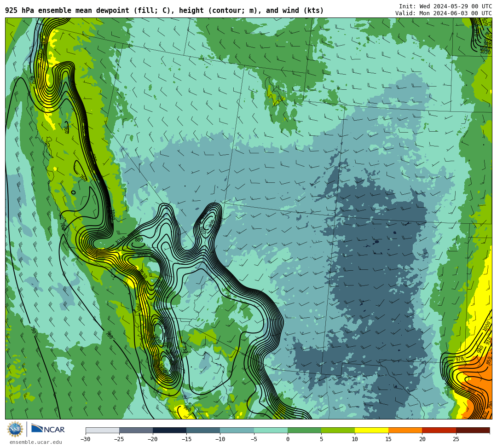Click colorbar label -25
The height and width of the screenshot is (448, 497).
119,439
